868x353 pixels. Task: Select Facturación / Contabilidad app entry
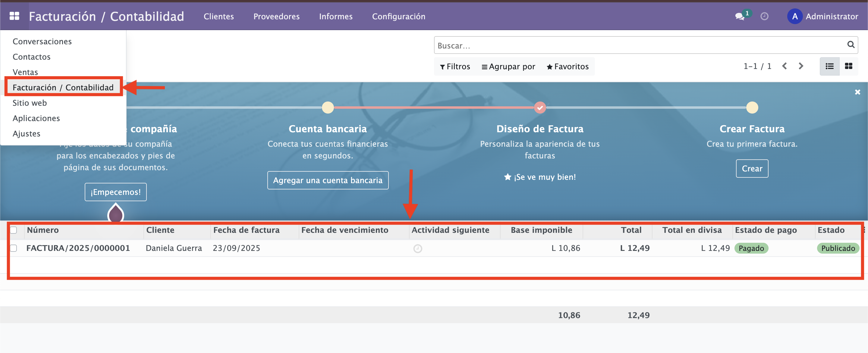pyautogui.click(x=63, y=88)
